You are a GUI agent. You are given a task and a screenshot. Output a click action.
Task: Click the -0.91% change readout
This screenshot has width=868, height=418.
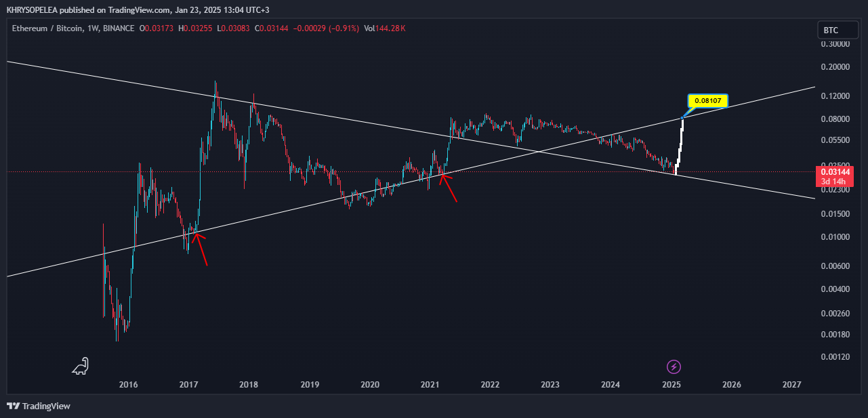tap(344, 28)
